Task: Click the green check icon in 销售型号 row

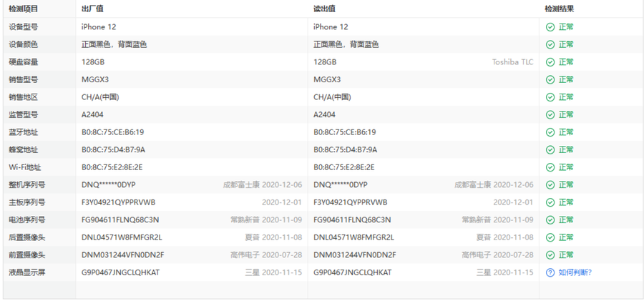Action: coord(550,79)
